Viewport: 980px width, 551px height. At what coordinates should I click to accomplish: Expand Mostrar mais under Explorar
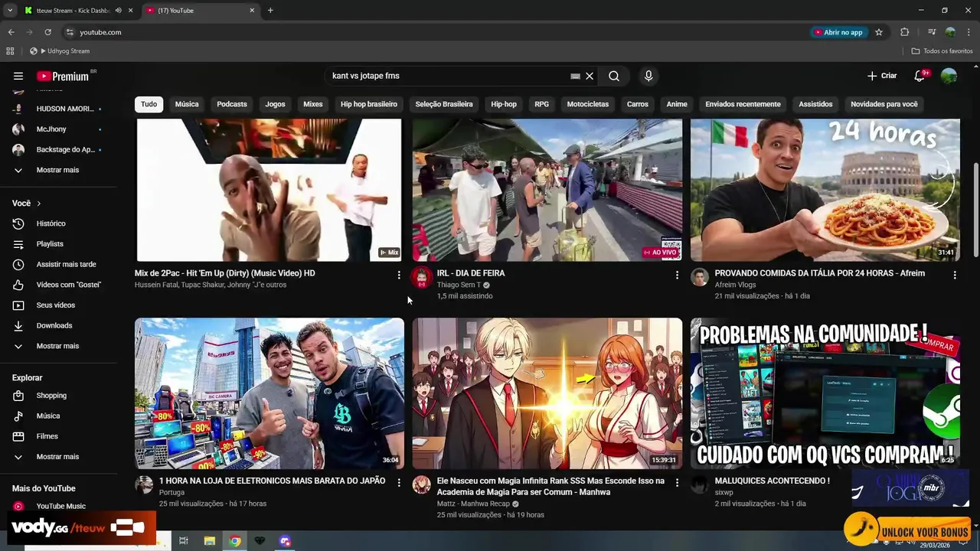point(57,457)
